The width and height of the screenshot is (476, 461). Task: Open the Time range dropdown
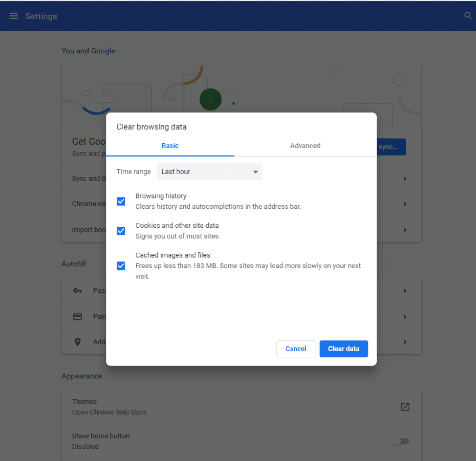click(210, 172)
